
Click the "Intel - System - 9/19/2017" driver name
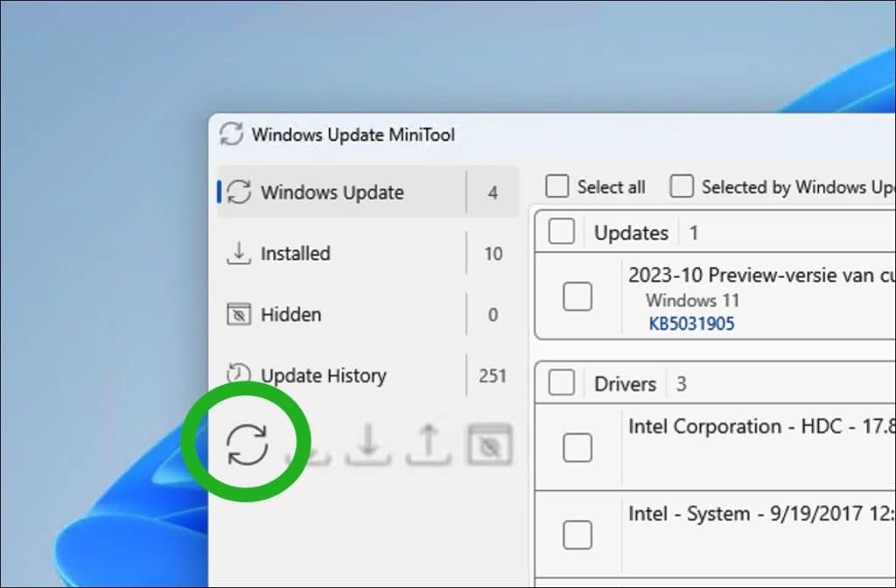tap(745, 514)
